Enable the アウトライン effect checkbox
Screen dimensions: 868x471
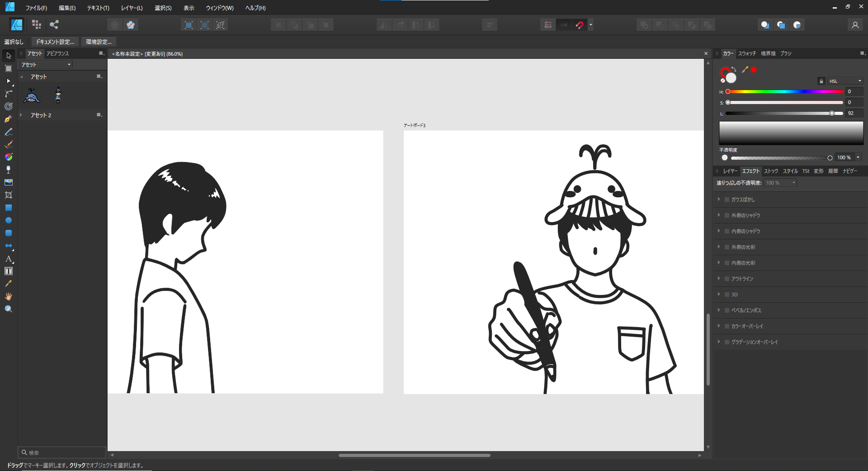(727, 279)
